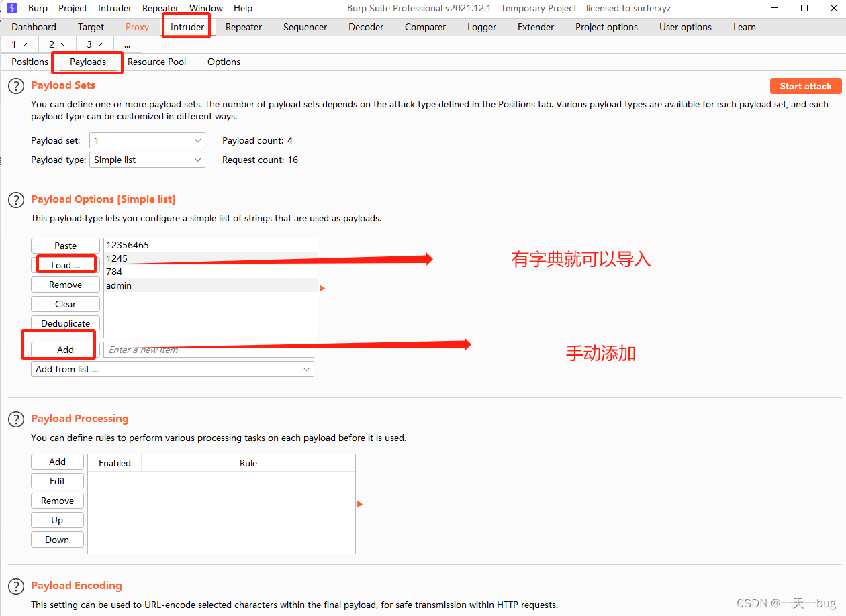
Task: Click the Rule column header
Action: tap(248, 463)
